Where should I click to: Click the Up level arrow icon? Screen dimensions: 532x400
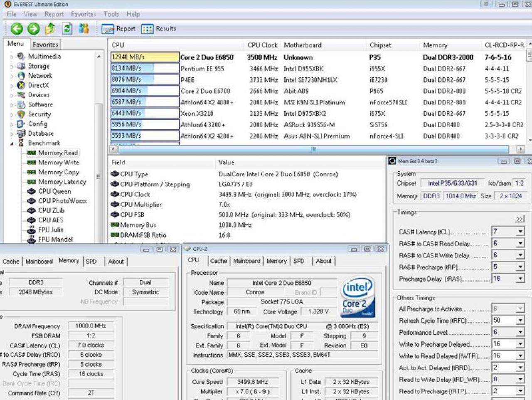click(50, 29)
